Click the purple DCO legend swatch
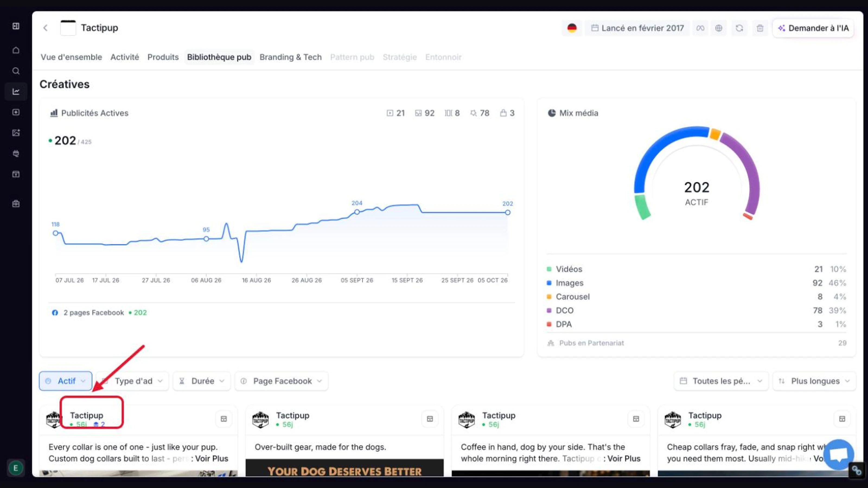The height and width of the screenshot is (488, 868). (x=549, y=310)
